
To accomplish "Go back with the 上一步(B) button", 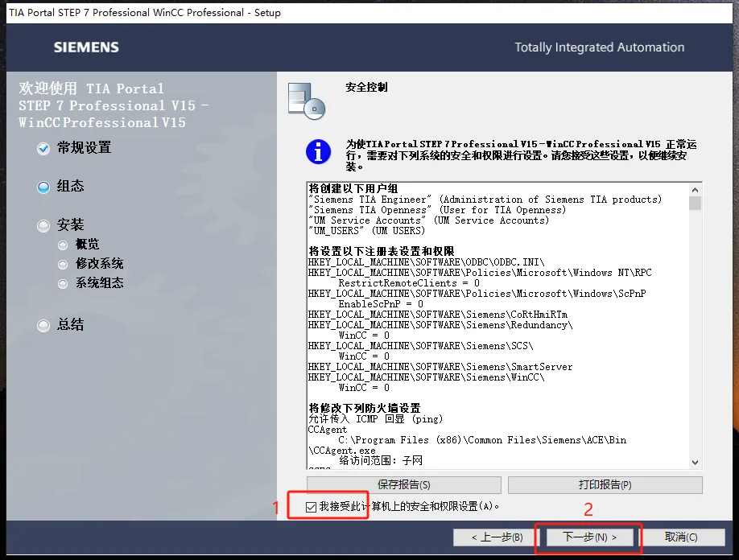I will pos(497,537).
